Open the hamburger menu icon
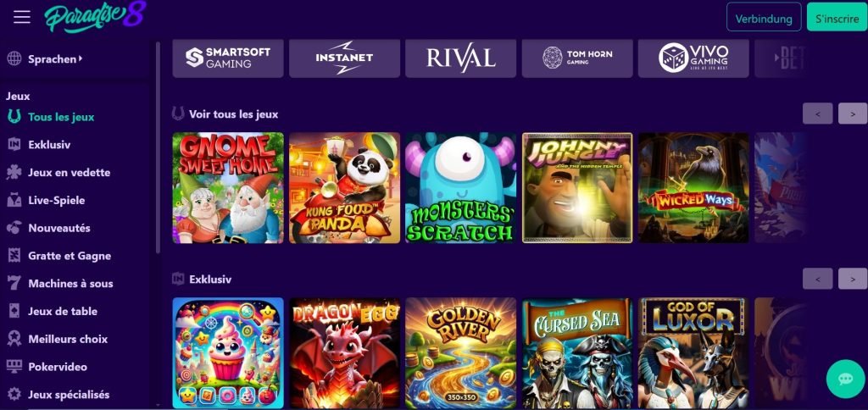The height and width of the screenshot is (410, 868). (x=22, y=17)
